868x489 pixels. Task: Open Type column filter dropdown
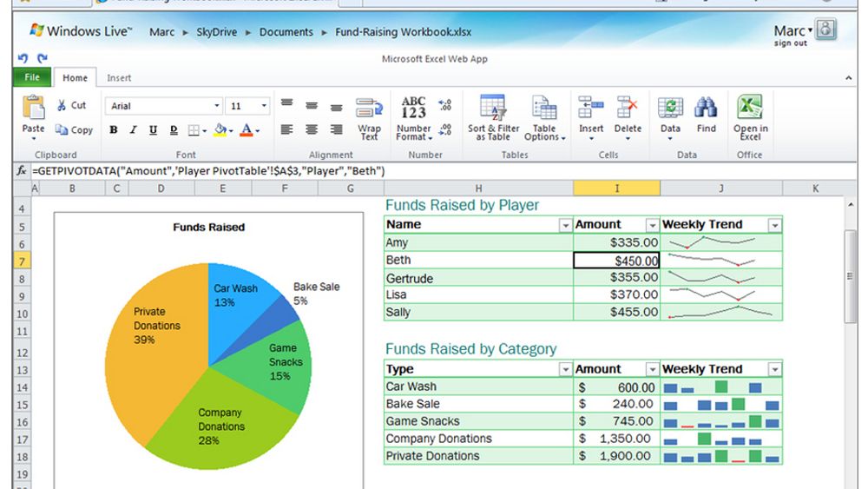[x=565, y=370]
